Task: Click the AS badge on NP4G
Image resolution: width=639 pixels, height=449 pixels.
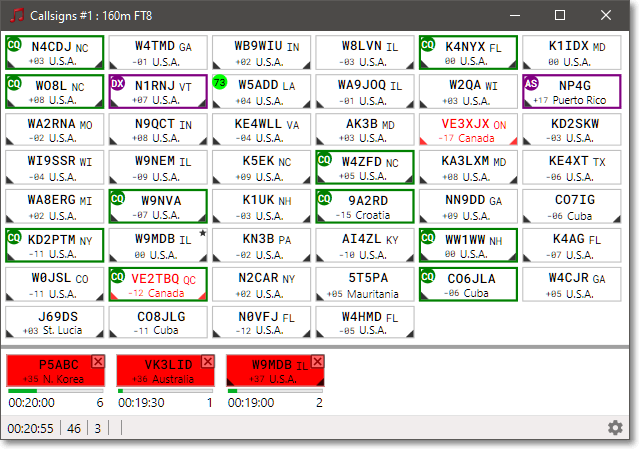Action: coord(531,83)
